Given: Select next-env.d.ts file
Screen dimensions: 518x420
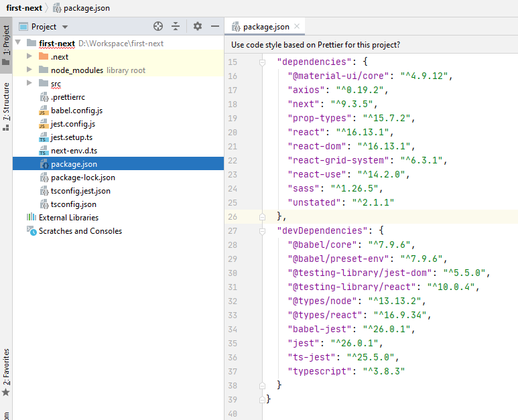Looking at the screenshot, I should pos(74,151).
